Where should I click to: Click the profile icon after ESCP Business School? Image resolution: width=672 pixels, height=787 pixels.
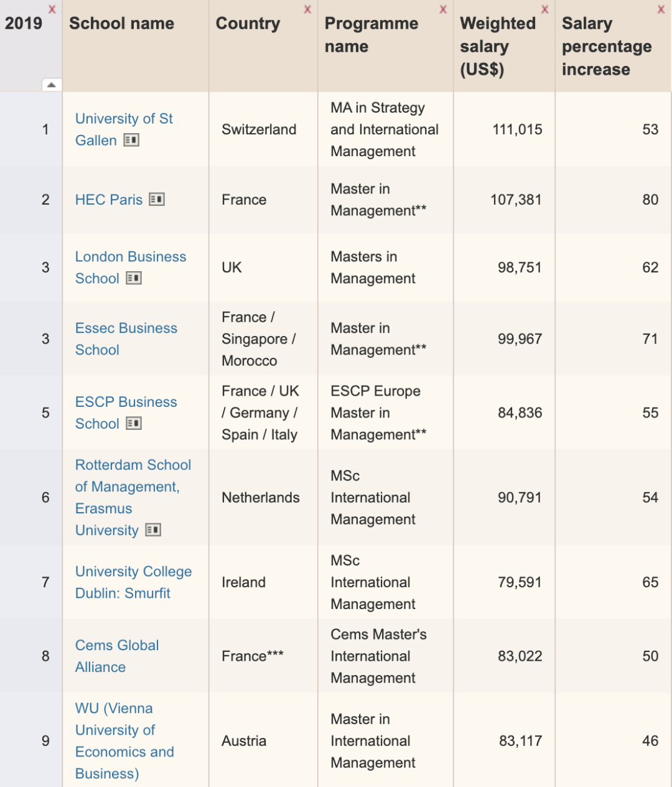tap(134, 424)
